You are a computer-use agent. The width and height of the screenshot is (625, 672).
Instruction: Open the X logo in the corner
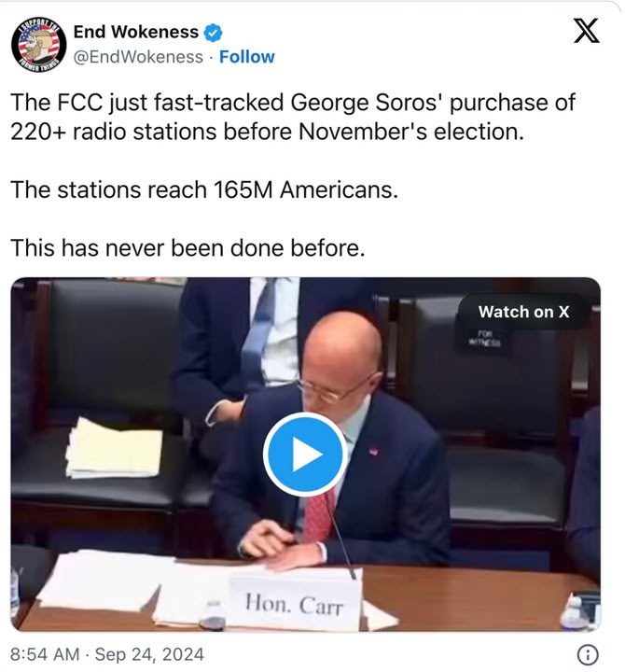point(586,31)
